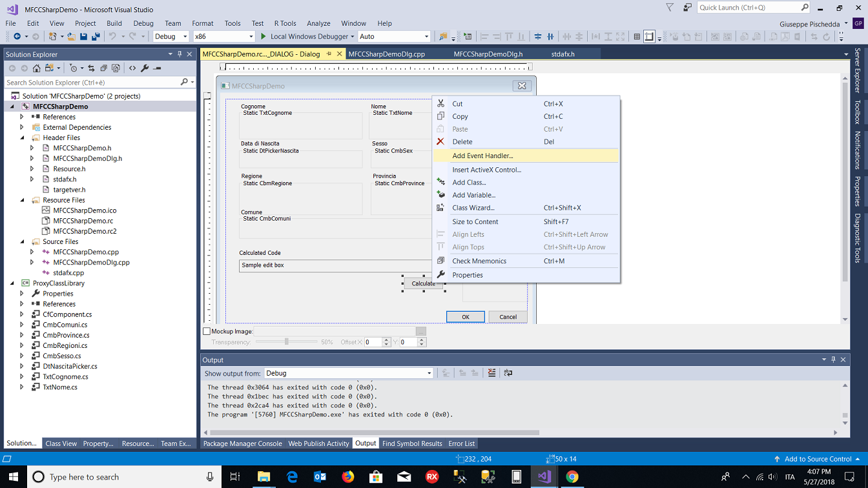Open File Explorer in taskbar
868x488 pixels.
(x=263, y=477)
